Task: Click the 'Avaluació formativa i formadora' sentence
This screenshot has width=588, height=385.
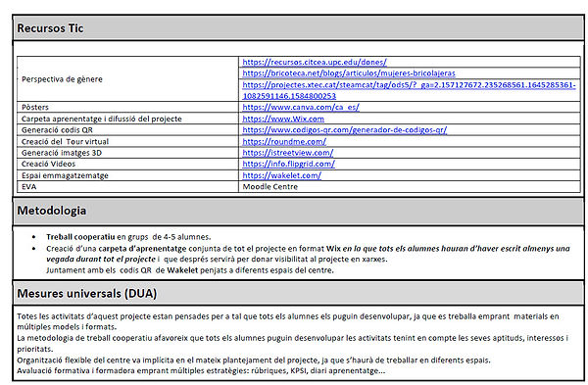Action: (201, 371)
